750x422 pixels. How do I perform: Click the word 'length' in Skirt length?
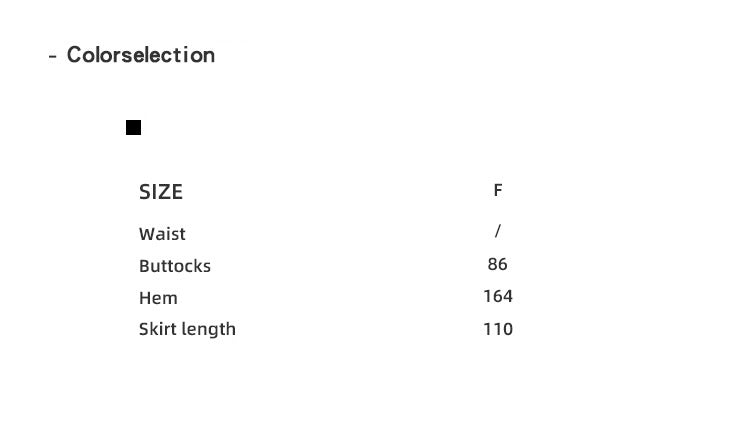click(x=210, y=330)
